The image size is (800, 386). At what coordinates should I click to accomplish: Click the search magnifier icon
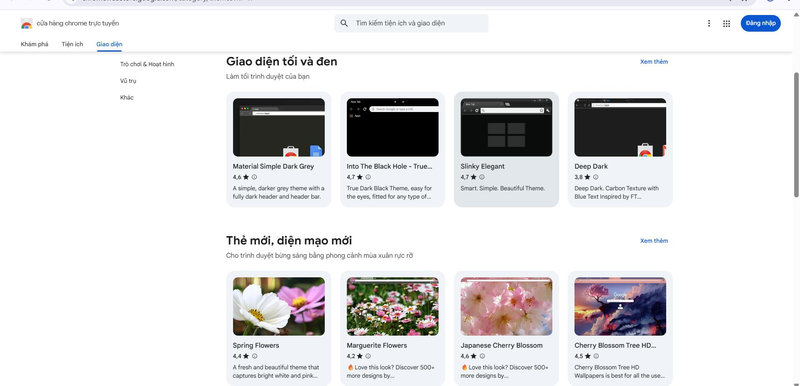[x=344, y=23]
